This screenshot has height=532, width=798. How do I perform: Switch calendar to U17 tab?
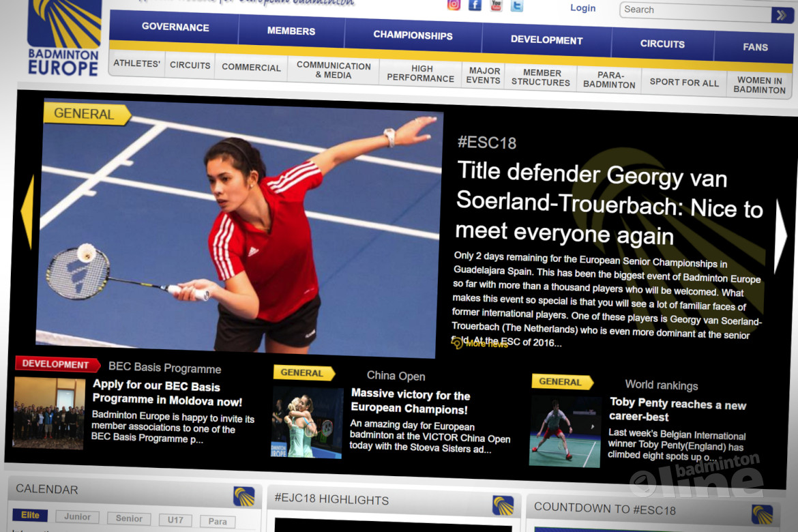(175, 520)
